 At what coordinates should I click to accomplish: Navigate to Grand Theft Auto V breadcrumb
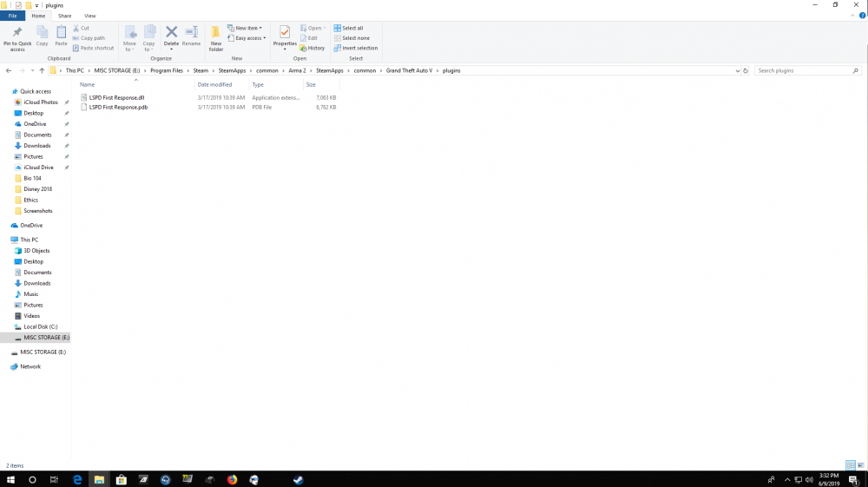point(409,71)
